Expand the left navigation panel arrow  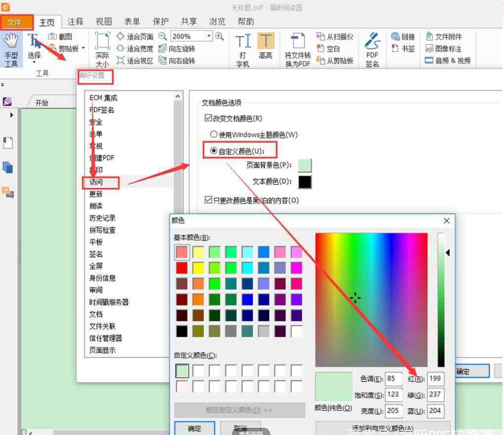pos(11,115)
